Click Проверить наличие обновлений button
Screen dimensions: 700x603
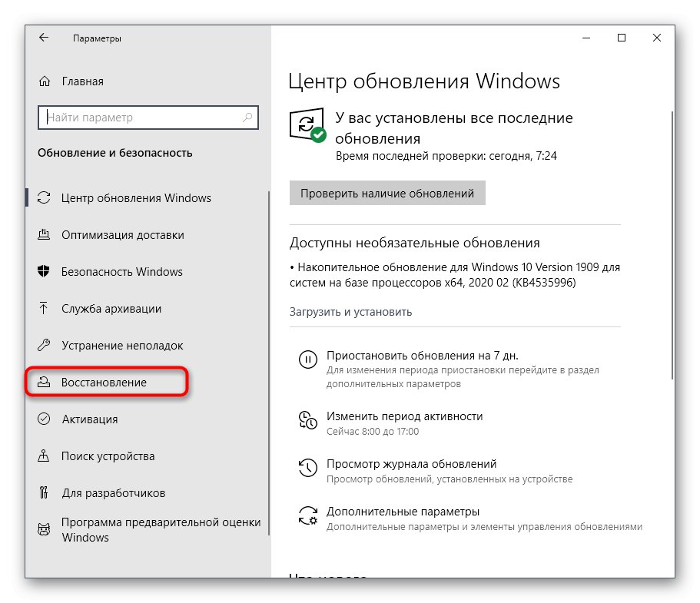pos(387,193)
